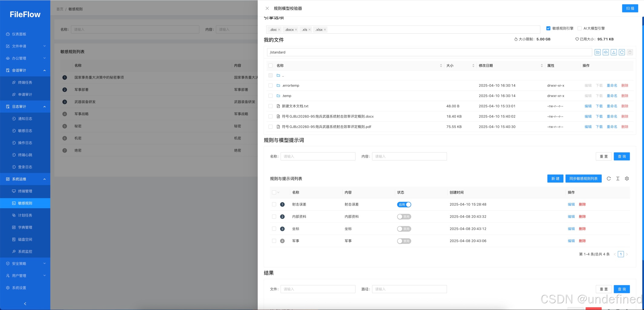Viewport: 644px width, 310px height.
Task: Click the new folder icon beside the /standard path
Action: (x=597, y=52)
